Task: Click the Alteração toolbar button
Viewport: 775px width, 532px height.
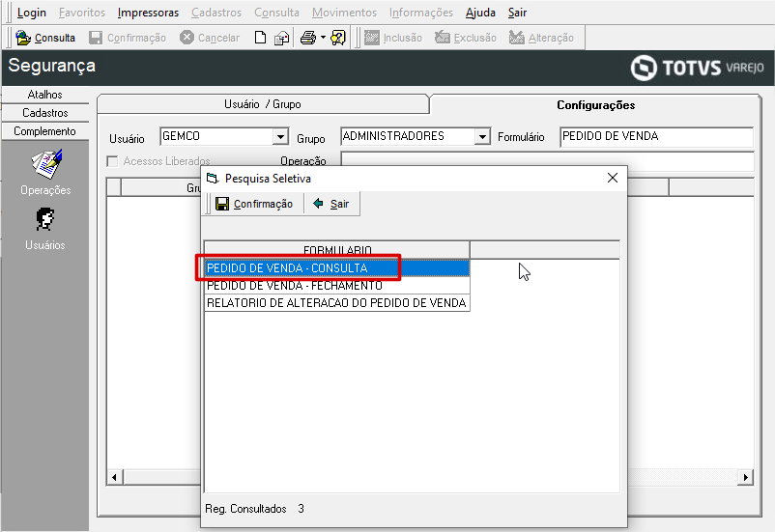Action: click(542, 38)
